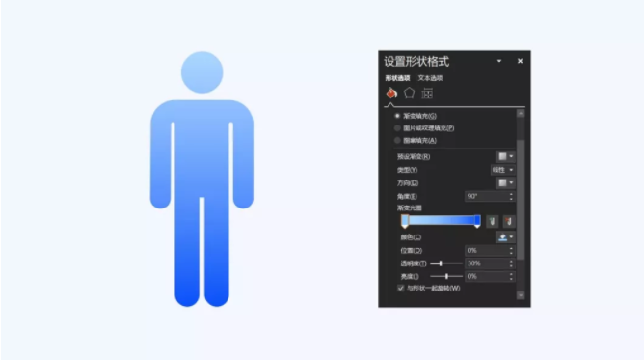Screen dimensions: 644x360
Task: Close the 设置形状格式 pane
Action: coord(520,61)
